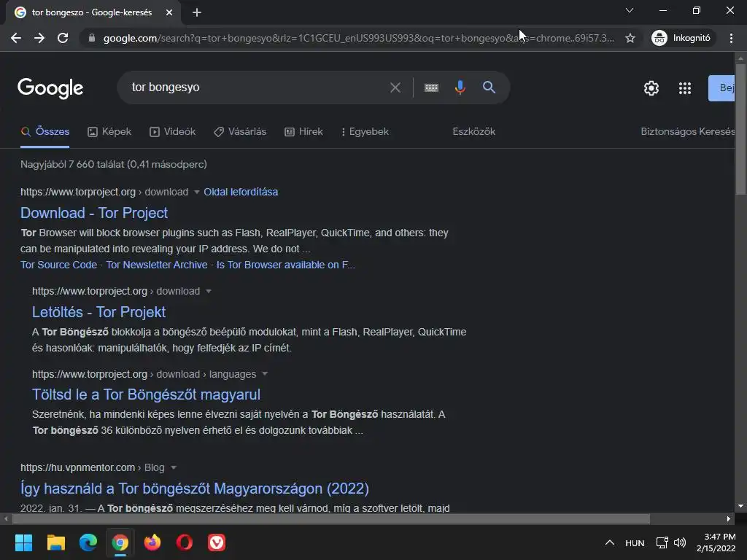Click into the search input field

tap(258, 87)
